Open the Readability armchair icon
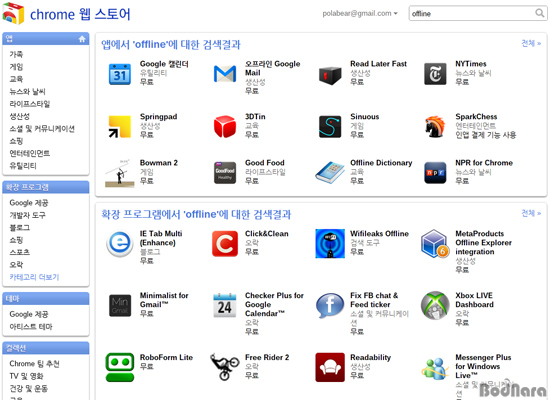550x400 pixels. (330, 367)
